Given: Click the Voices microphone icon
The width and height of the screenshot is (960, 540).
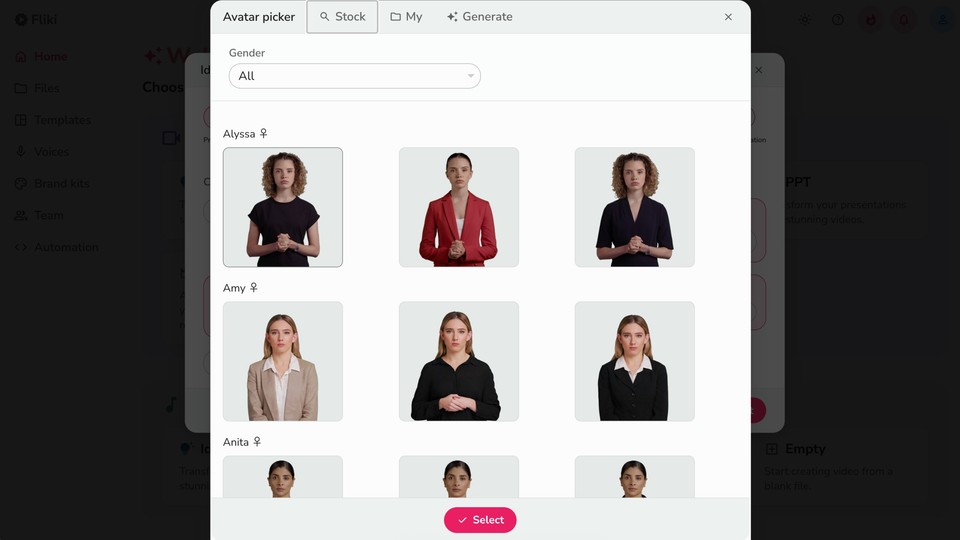Looking at the screenshot, I should coord(21,152).
